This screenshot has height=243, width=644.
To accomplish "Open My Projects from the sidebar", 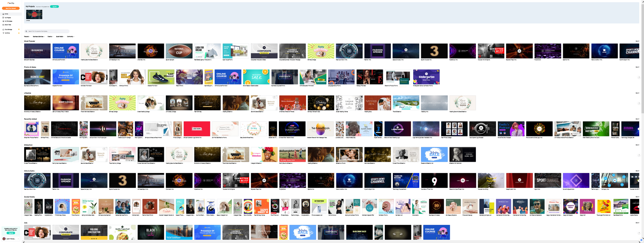I will pyautogui.click(x=8, y=18).
